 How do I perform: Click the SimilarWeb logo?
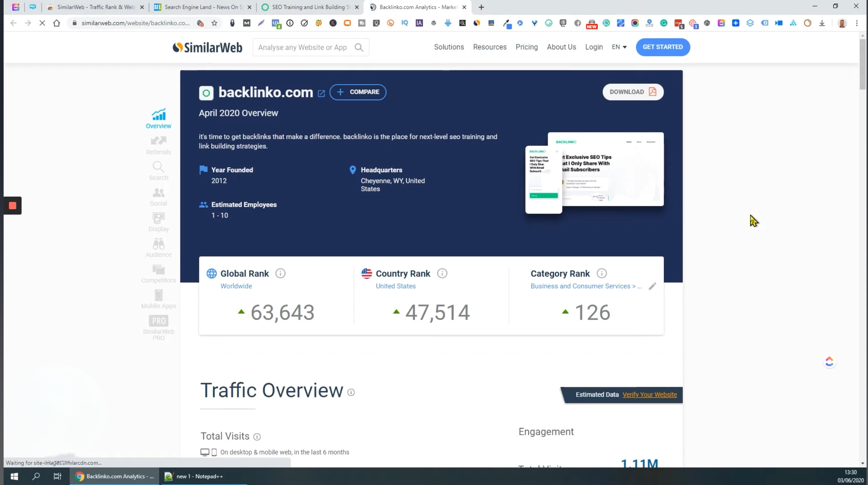click(x=207, y=47)
